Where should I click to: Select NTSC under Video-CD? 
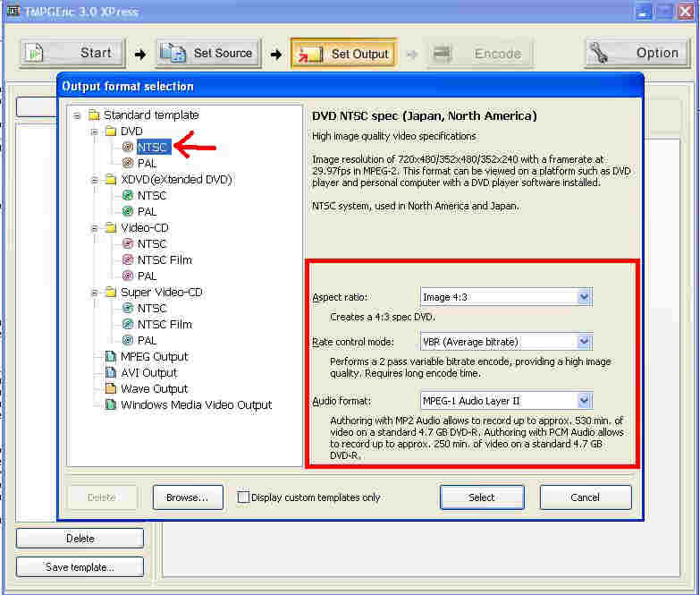click(x=152, y=244)
